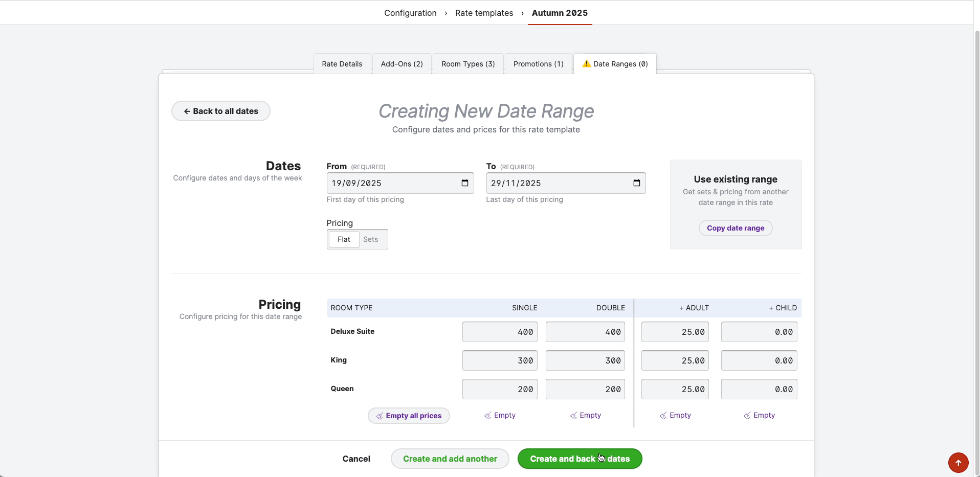Click the Deluxe Suite Single price field
The height and width of the screenshot is (477, 980).
500,332
